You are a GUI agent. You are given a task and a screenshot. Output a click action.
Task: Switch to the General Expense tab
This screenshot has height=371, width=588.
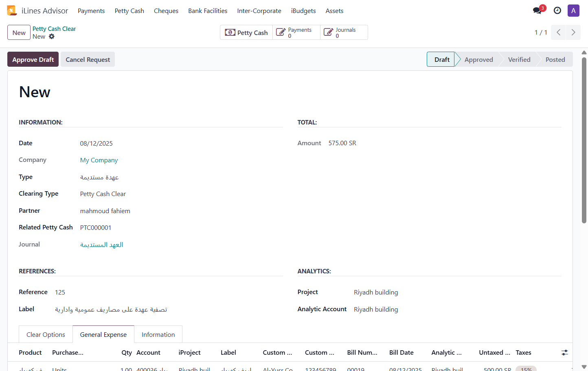pyautogui.click(x=103, y=334)
